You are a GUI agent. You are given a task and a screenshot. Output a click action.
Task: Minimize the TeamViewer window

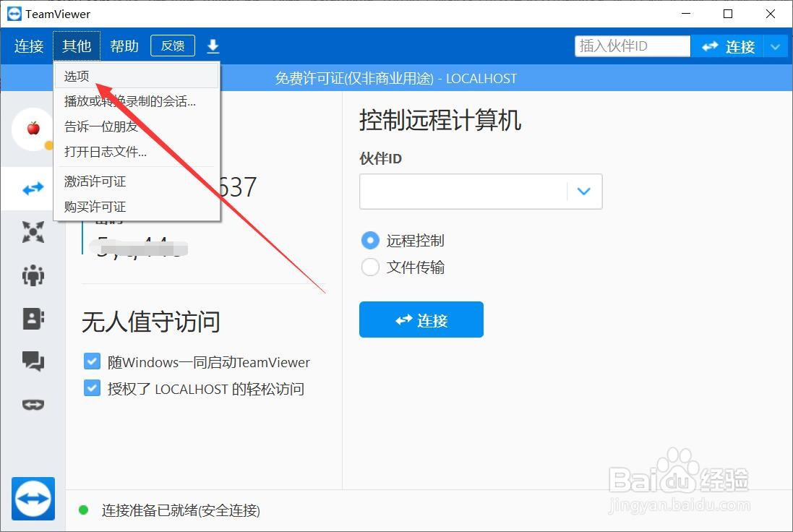pyautogui.click(x=686, y=14)
